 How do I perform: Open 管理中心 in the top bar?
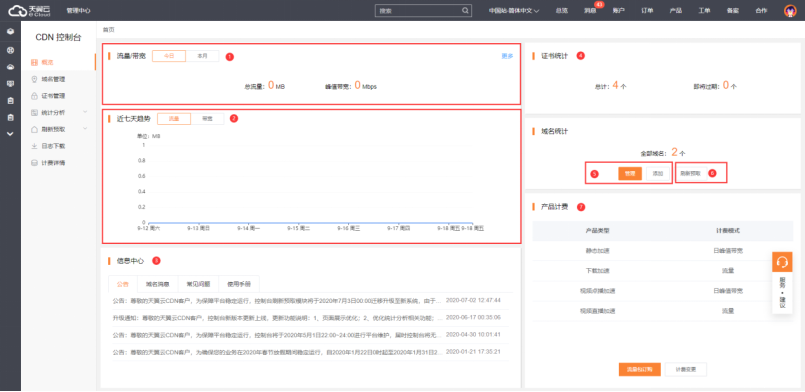(x=79, y=10)
